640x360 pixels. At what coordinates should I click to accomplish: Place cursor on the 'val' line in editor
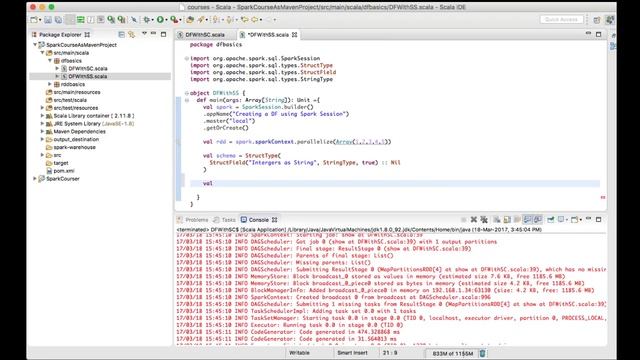coord(395,183)
